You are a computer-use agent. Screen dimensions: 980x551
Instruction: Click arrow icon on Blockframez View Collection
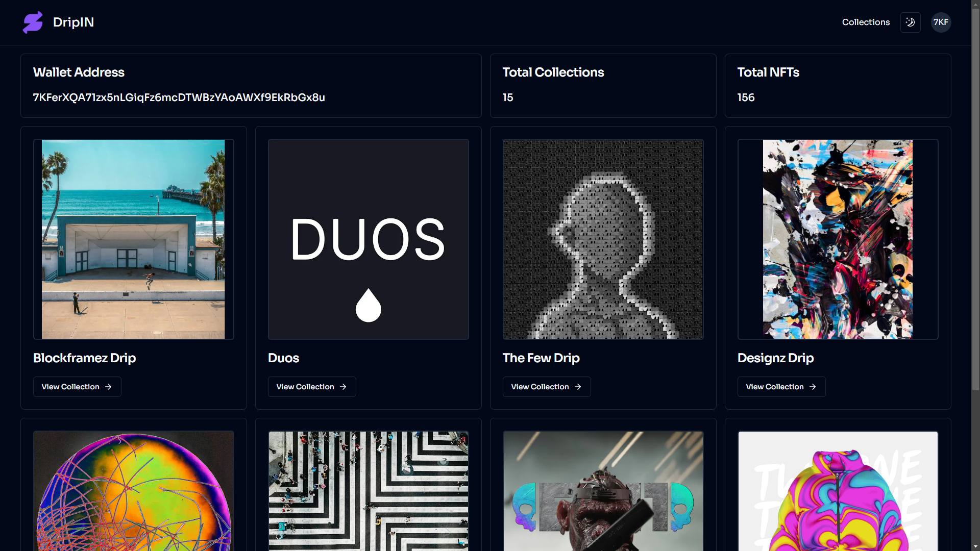click(x=108, y=387)
